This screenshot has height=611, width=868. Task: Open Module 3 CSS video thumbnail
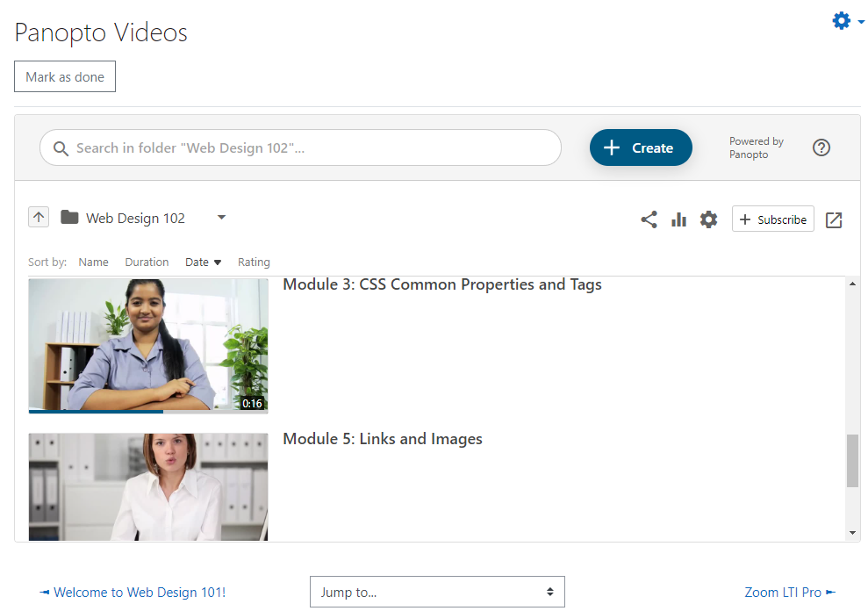click(x=148, y=346)
